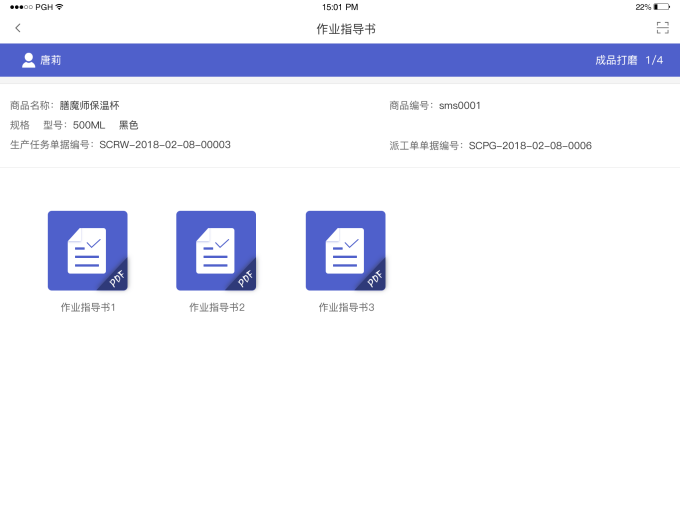Open the 作业指导书3 PDF icon

coord(346,251)
